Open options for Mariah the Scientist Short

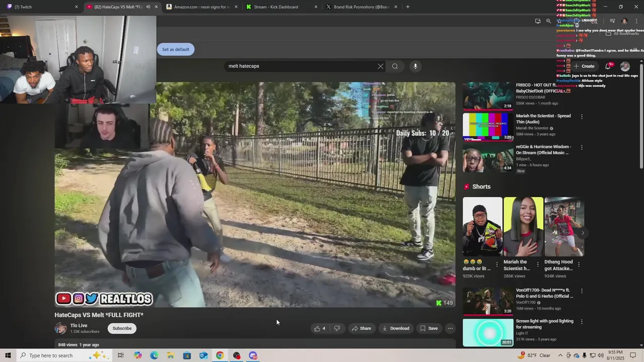[x=538, y=264]
